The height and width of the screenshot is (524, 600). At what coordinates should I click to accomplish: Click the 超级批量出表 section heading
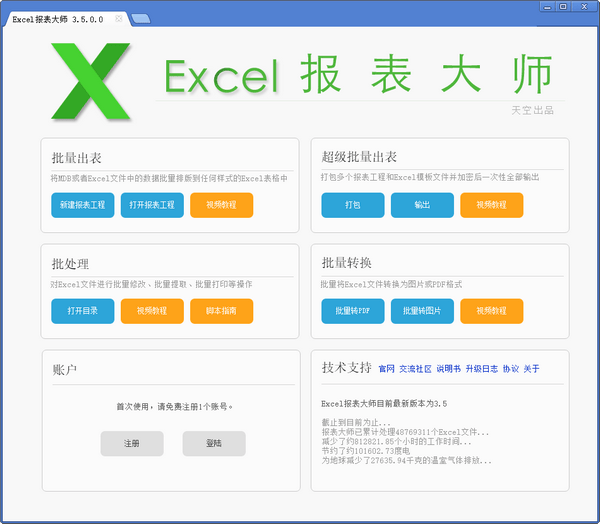tap(359, 157)
